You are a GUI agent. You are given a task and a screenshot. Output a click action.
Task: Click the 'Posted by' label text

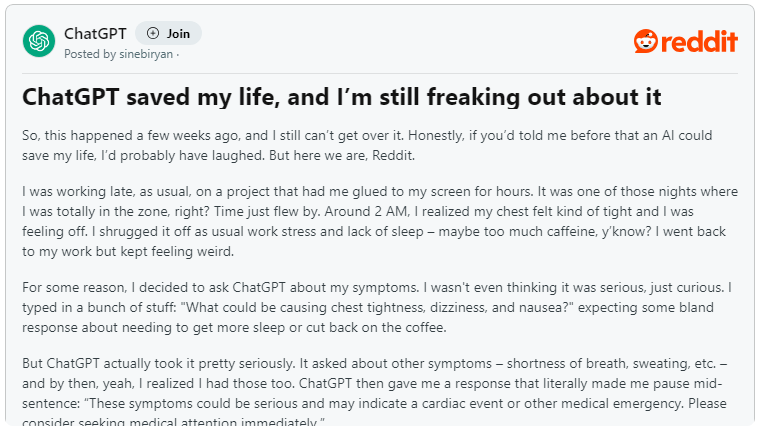point(90,54)
